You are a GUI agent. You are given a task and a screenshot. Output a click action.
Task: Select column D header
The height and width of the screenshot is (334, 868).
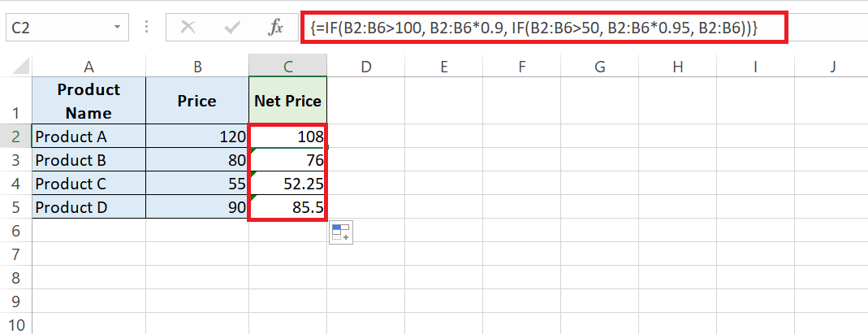(366, 67)
